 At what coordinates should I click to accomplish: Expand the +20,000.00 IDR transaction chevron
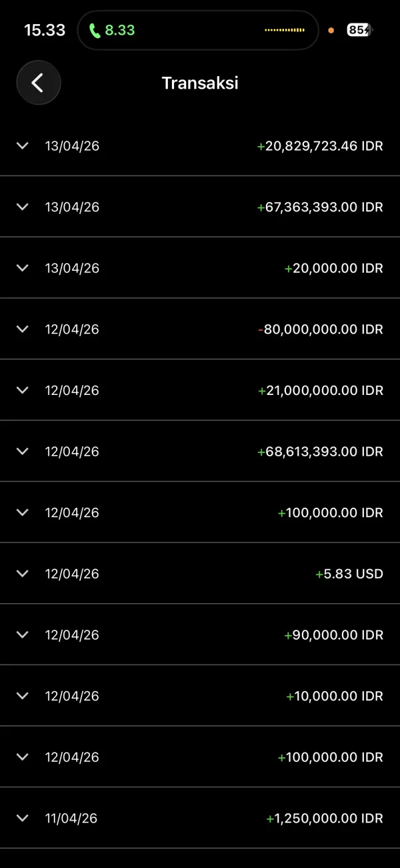coord(23,268)
